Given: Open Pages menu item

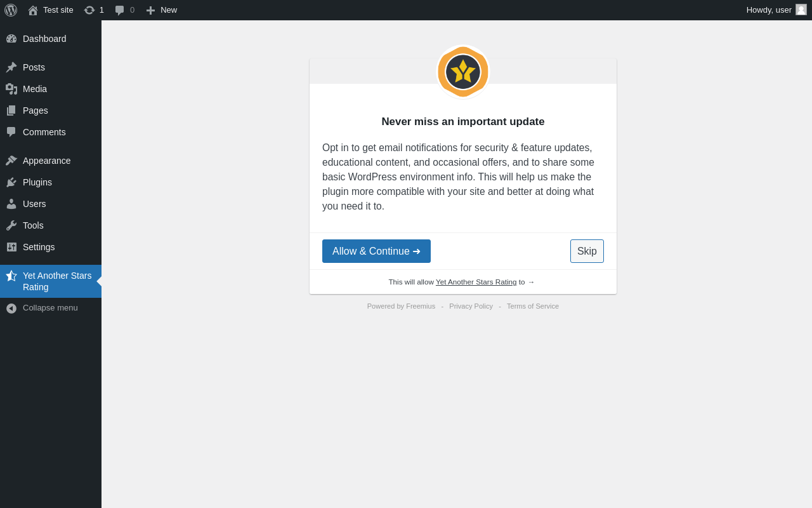Looking at the screenshot, I should (51, 110).
